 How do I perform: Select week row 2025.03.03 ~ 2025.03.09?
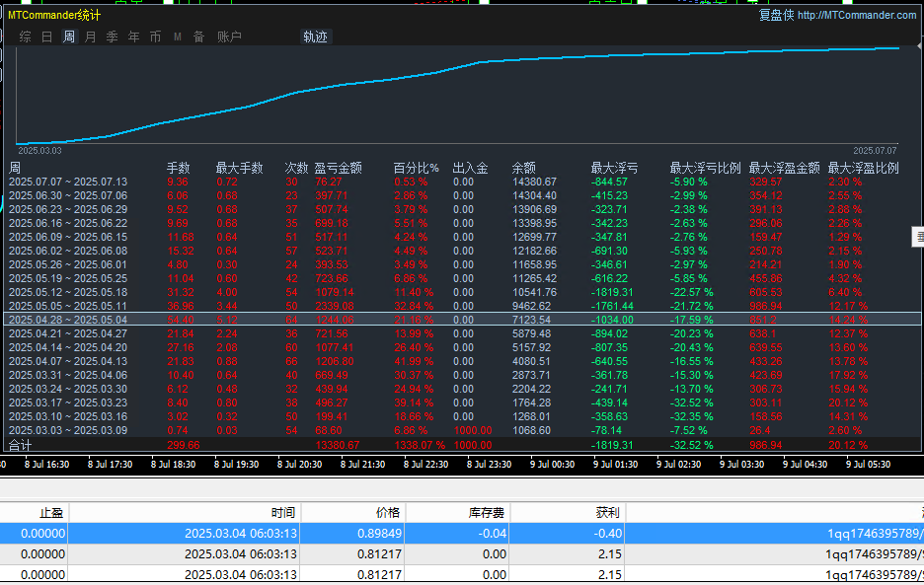pyautogui.click(x=462, y=430)
